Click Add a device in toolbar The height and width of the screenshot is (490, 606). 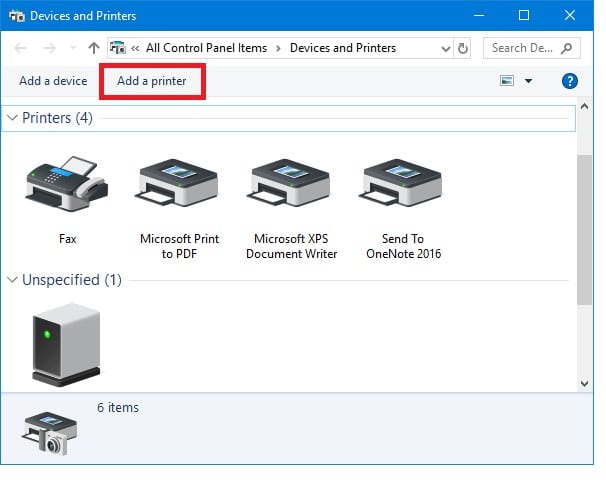point(53,81)
